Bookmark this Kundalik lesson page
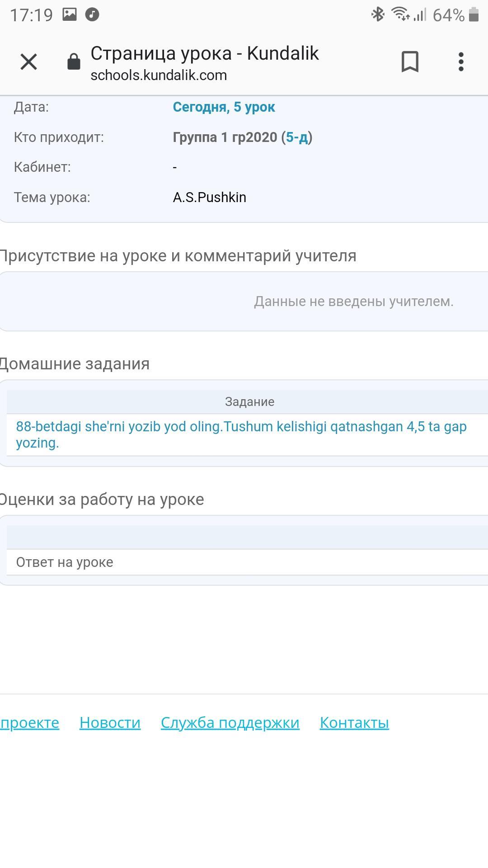Viewport: 488px width, 868px height. [410, 62]
